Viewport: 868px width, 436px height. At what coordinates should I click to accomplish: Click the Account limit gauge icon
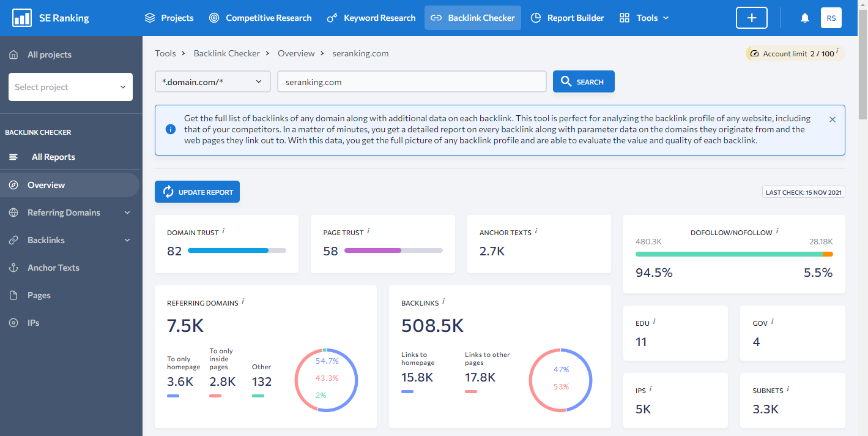(754, 54)
